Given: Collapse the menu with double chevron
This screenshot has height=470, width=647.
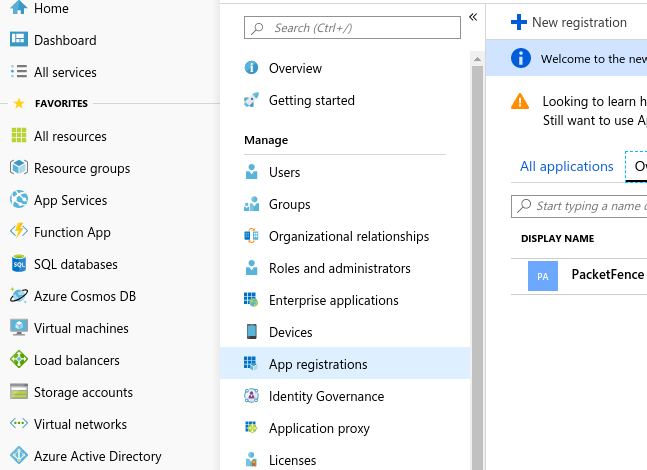Looking at the screenshot, I should (473, 17).
